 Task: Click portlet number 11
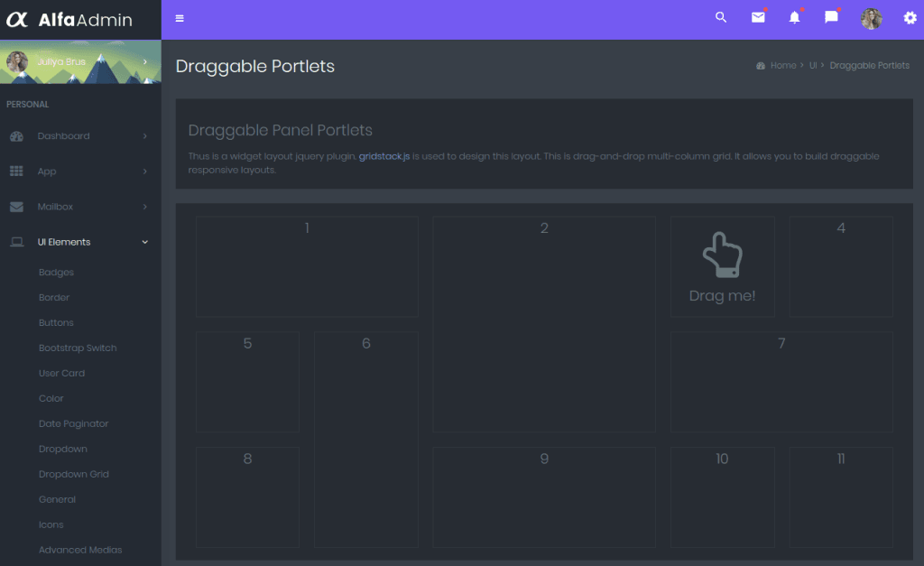pos(841,497)
